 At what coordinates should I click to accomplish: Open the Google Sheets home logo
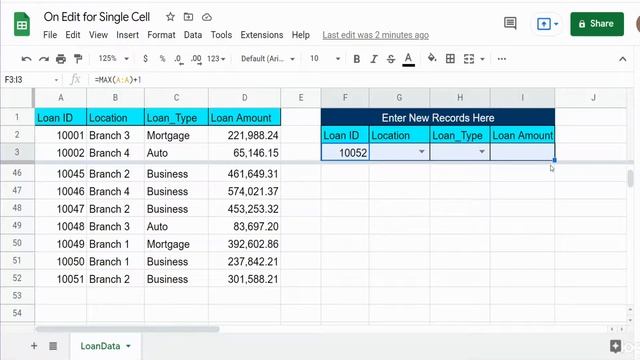point(22,24)
